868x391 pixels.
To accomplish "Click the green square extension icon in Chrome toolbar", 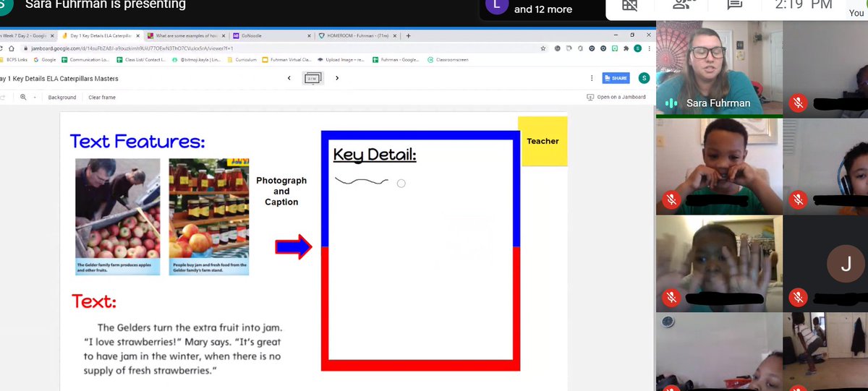I will [x=615, y=48].
